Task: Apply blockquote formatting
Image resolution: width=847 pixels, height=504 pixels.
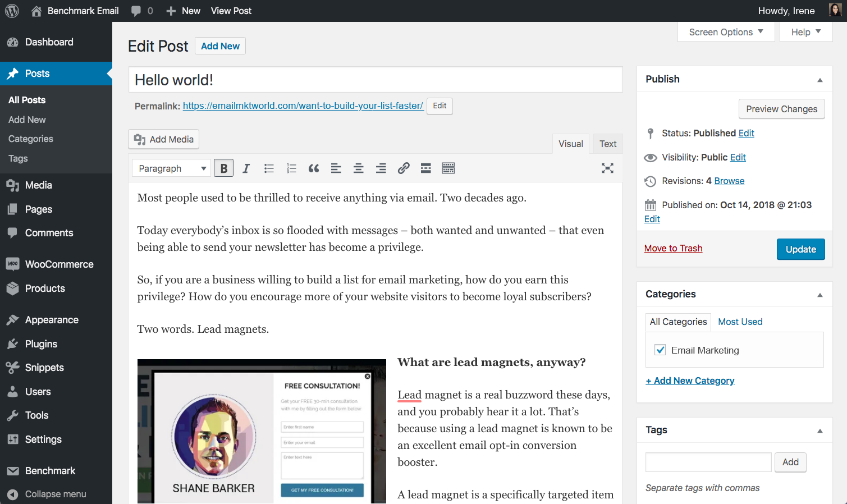Action: (313, 168)
